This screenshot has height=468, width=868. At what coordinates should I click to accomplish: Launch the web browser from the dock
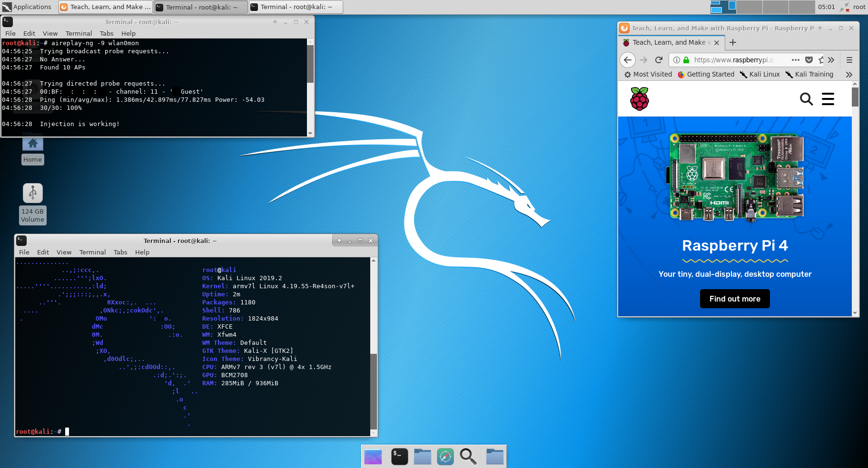click(445, 456)
